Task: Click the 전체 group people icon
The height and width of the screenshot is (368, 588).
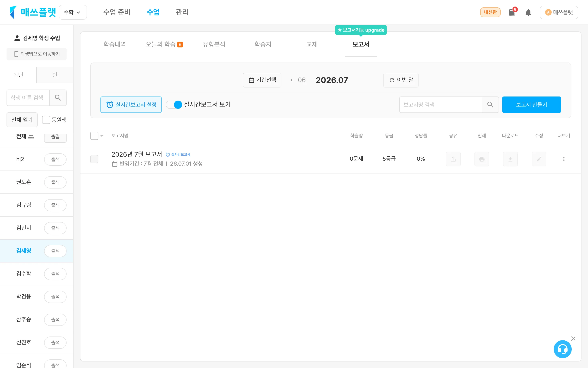Action: 31,137
